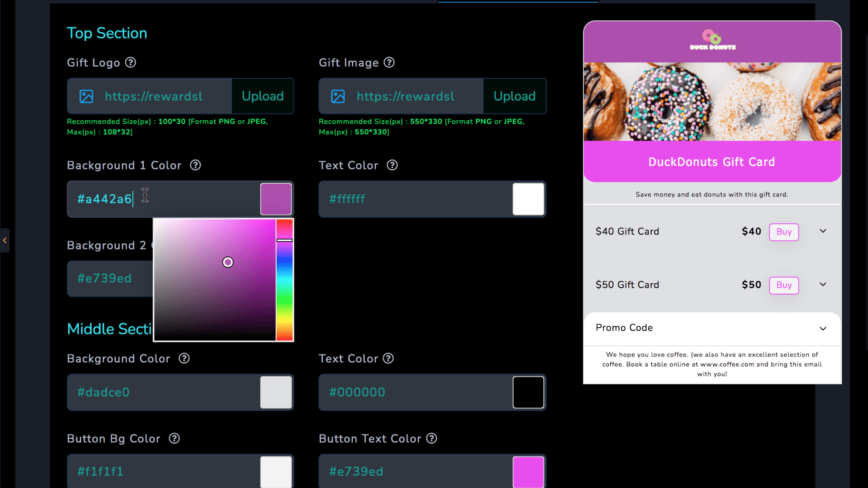
Task: Click the Gift Logo help icon
Action: click(x=131, y=63)
